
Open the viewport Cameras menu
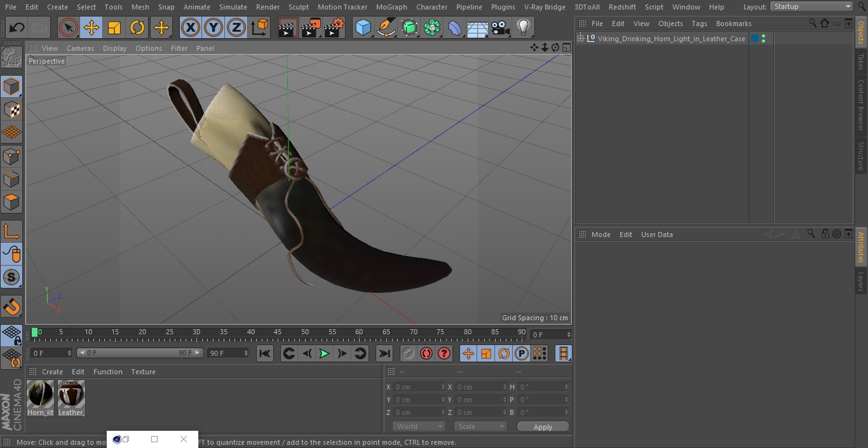[x=80, y=48]
